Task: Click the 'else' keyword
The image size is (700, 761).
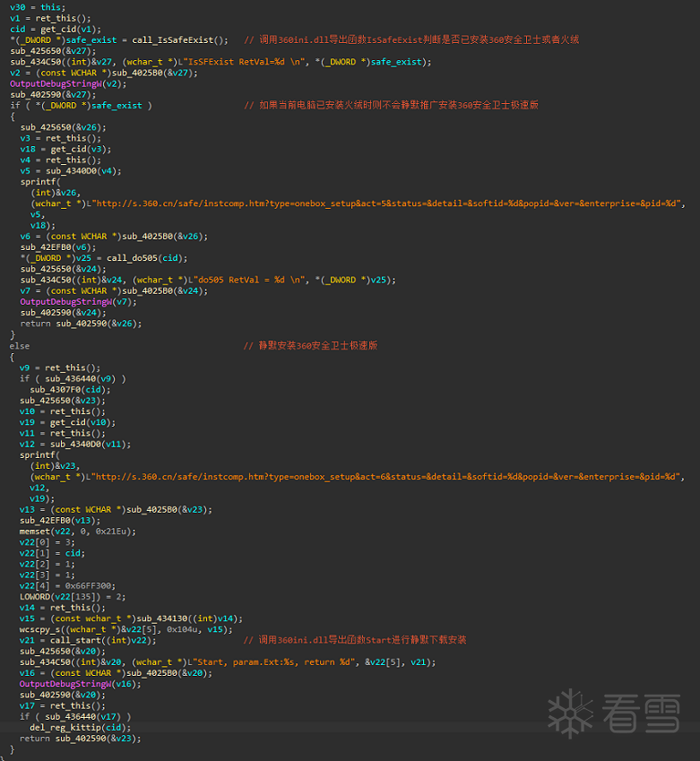Action: [20, 346]
